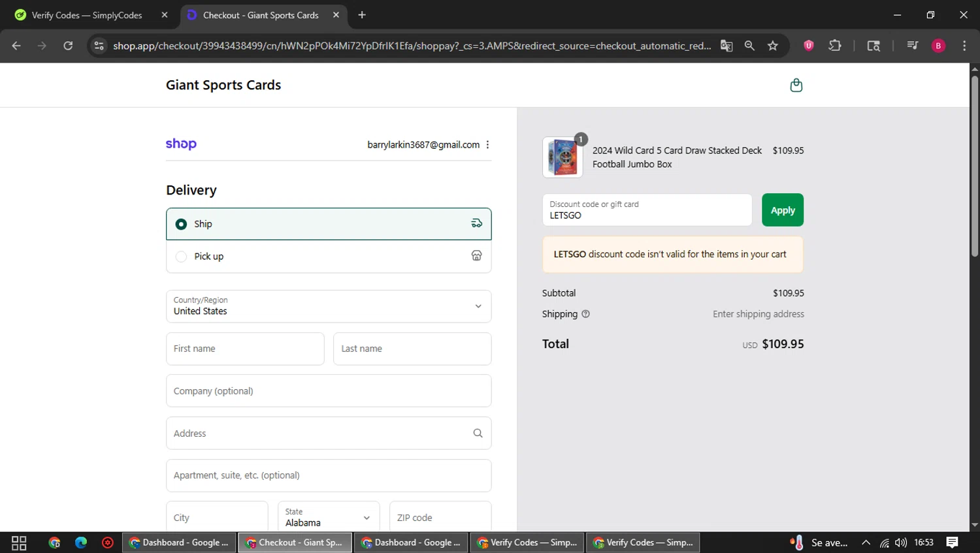Open Checkout - Giant Sp... taskbar window
This screenshot has width=980, height=553.
(x=295, y=543)
